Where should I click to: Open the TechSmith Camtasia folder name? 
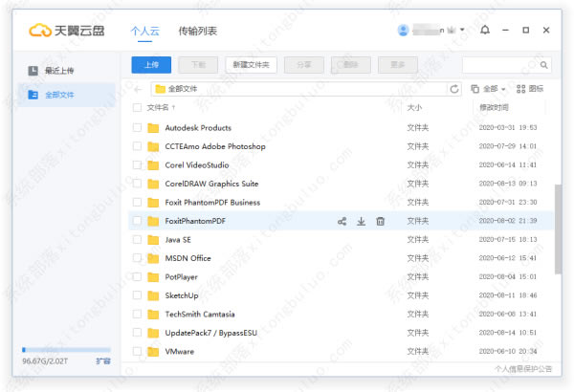(x=200, y=314)
